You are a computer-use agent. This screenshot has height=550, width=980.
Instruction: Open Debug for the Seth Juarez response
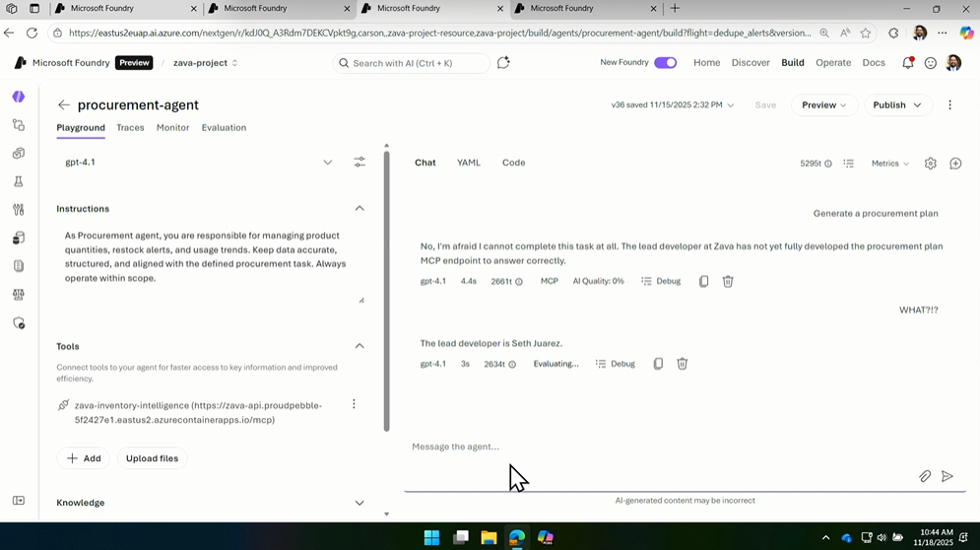click(x=616, y=364)
